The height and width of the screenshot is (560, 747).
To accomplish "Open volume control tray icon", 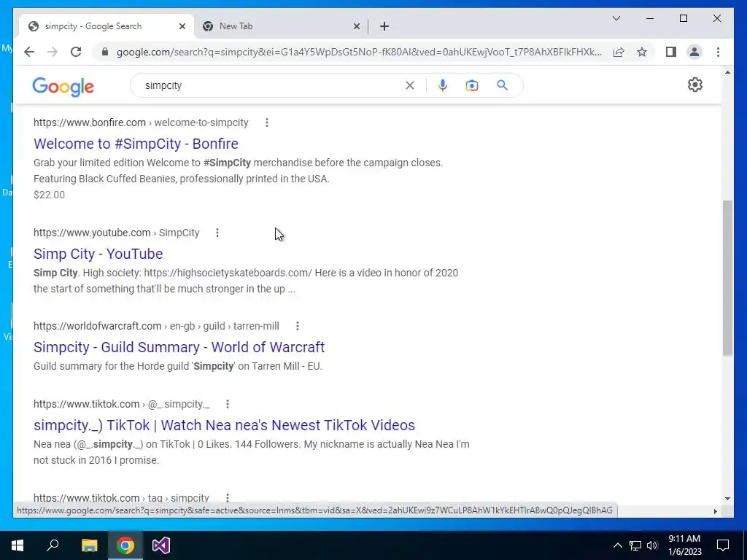I will tap(652, 545).
